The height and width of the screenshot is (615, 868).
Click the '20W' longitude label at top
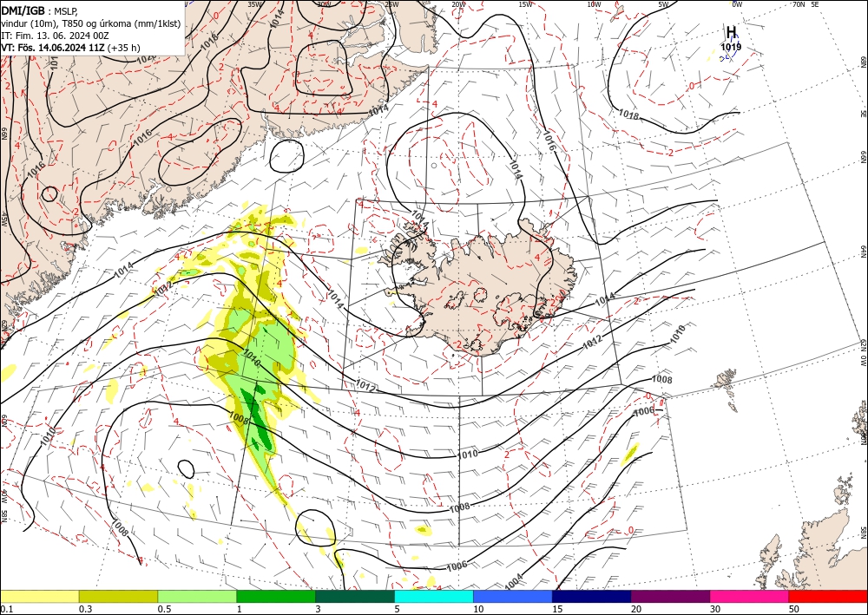[457, 3]
